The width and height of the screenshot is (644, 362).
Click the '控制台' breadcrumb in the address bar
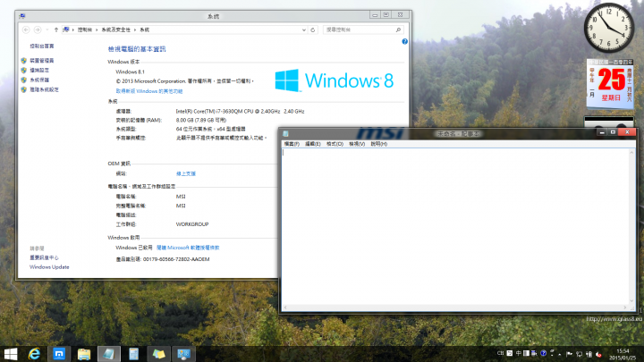point(85,29)
